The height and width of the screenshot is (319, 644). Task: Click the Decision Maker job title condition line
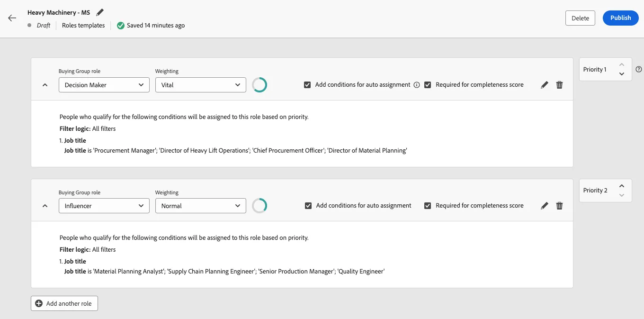tap(236, 150)
